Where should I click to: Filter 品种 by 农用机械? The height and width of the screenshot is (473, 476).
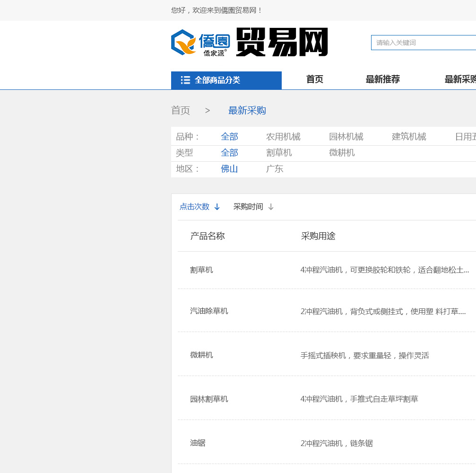coord(283,137)
